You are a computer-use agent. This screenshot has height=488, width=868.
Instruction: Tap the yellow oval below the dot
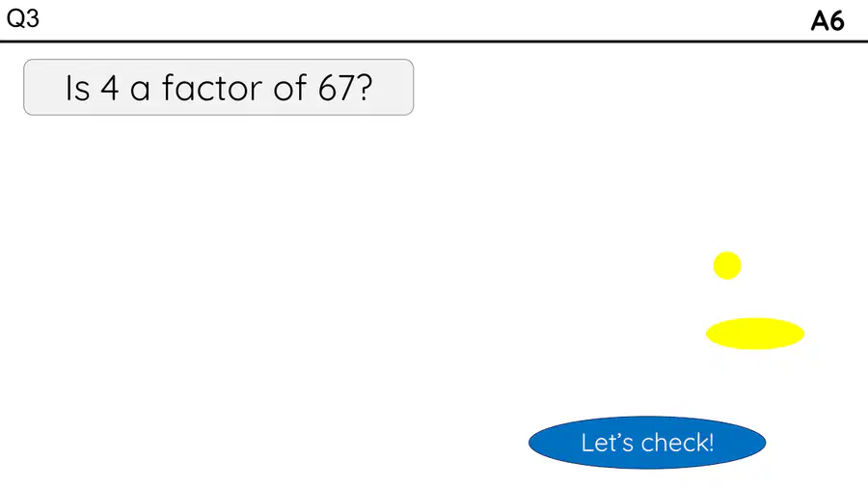(x=755, y=334)
